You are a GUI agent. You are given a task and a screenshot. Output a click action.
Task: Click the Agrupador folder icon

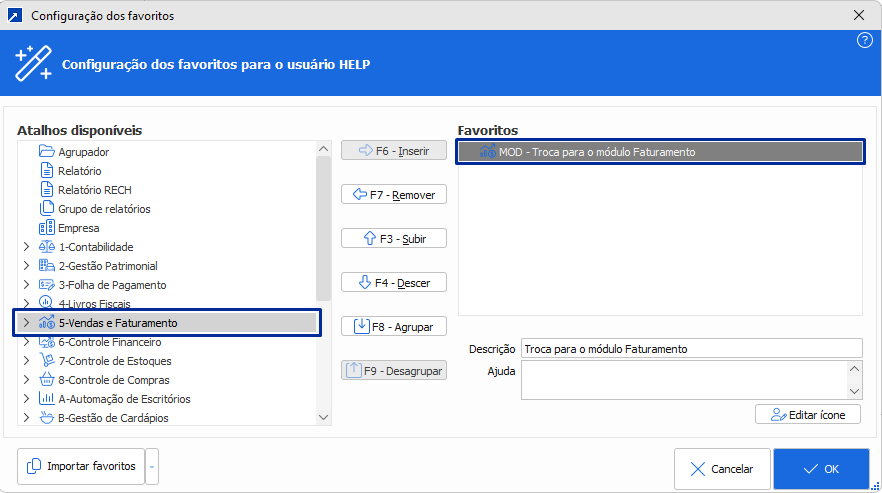(46, 152)
